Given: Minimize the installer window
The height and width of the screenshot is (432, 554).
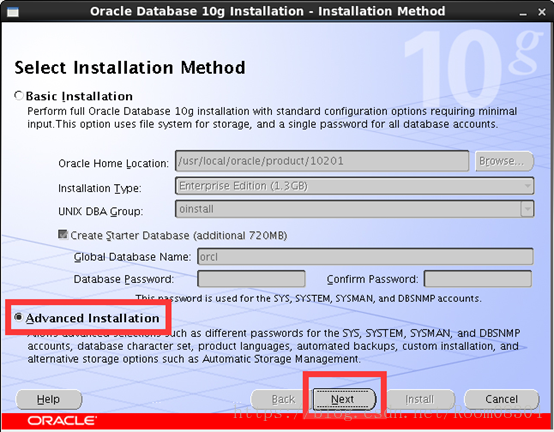Looking at the screenshot, I should 523,13.
